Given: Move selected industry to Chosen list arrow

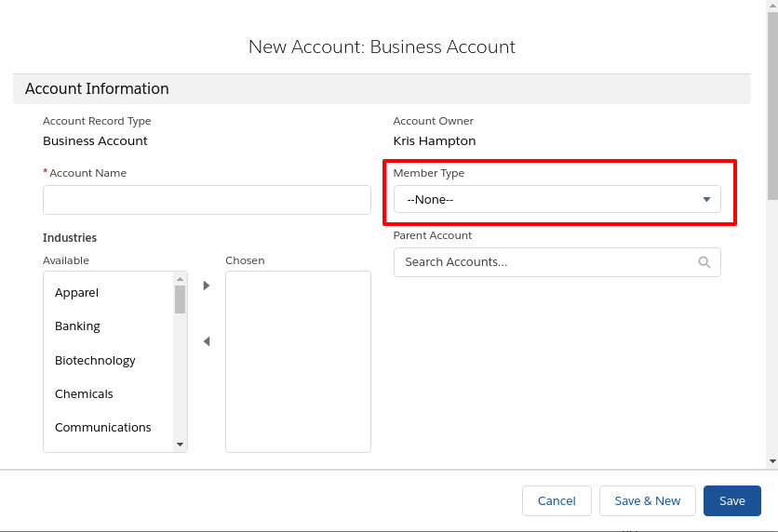Looking at the screenshot, I should [x=207, y=286].
